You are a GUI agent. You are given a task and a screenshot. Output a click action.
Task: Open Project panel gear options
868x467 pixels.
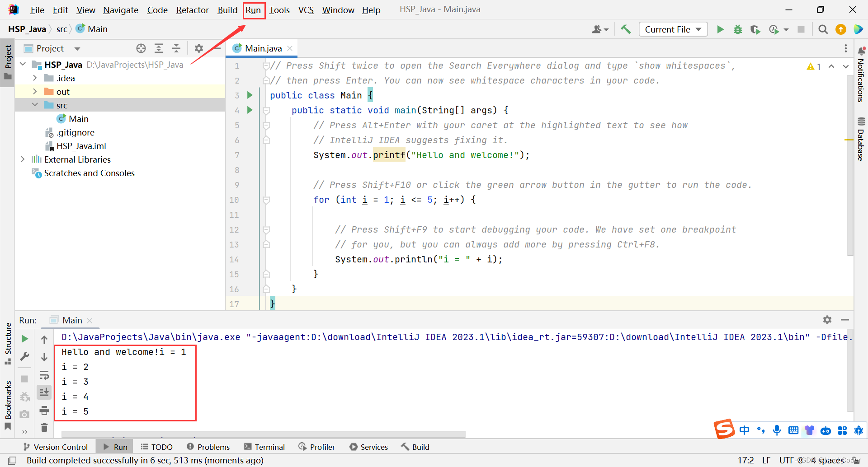pyautogui.click(x=199, y=48)
